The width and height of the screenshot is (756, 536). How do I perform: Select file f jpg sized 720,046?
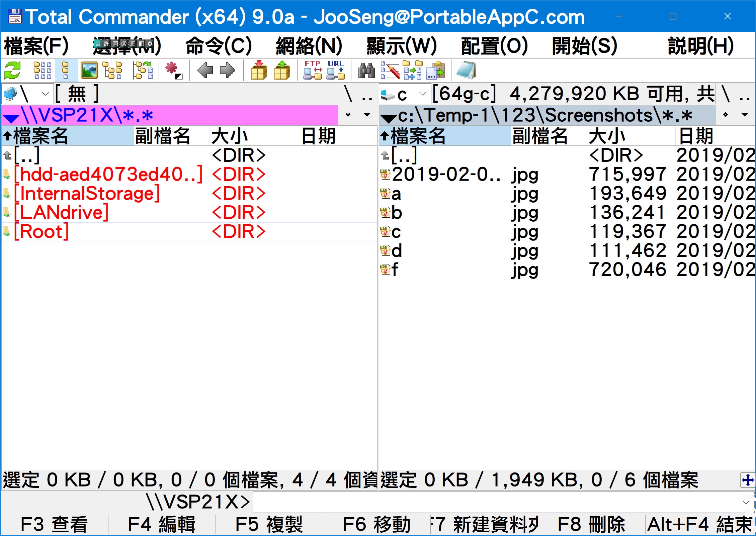[x=567, y=270]
